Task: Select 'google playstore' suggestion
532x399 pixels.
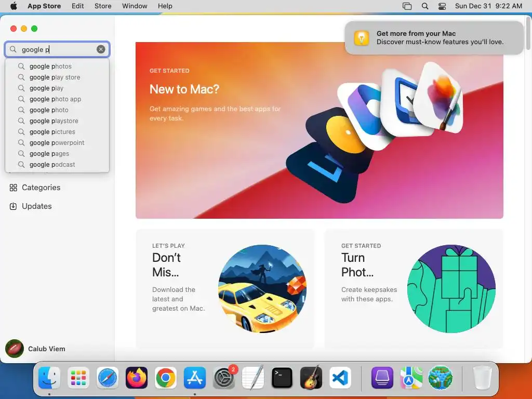Action: tap(57, 121)
